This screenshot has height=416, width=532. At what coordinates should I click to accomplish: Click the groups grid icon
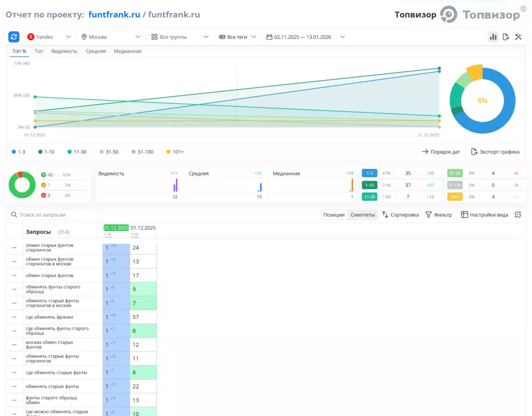click(x=154, y=37)
